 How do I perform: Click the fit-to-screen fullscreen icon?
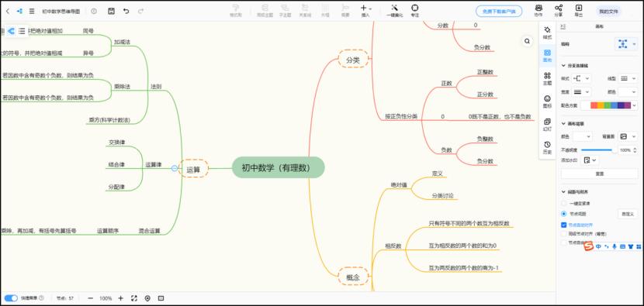point(134,298)
